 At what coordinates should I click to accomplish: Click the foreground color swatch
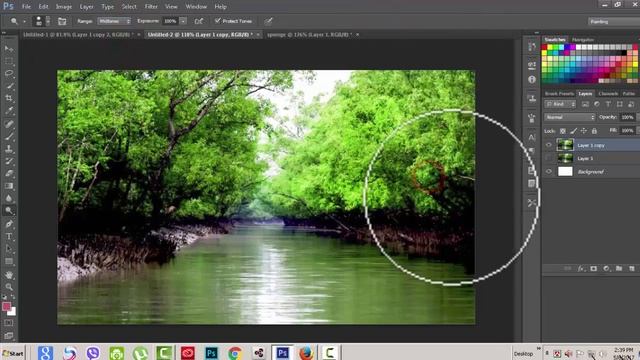(6, 306)
